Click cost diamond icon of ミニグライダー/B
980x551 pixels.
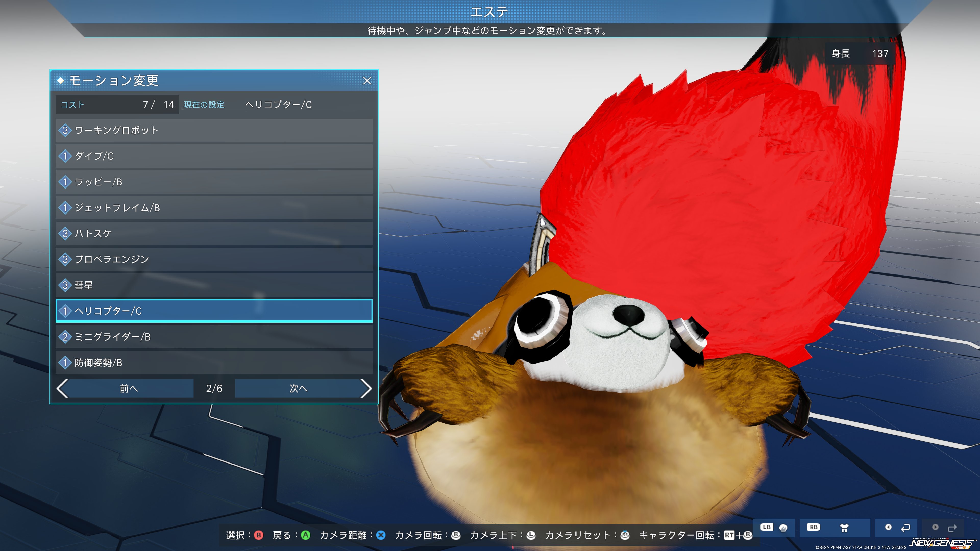click(x=65, y=337)
